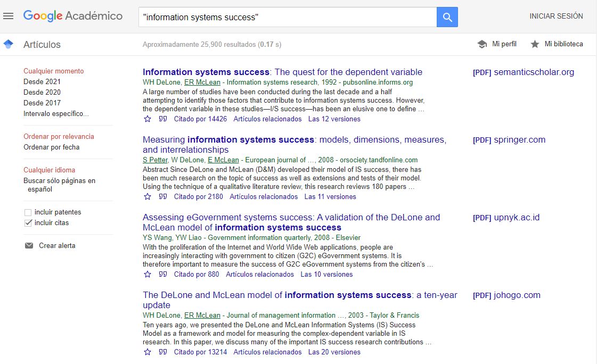Choose 'Buscar sólo páginas en español'
The width and height of the screenshot is (597, 364).
coord(60,185)
